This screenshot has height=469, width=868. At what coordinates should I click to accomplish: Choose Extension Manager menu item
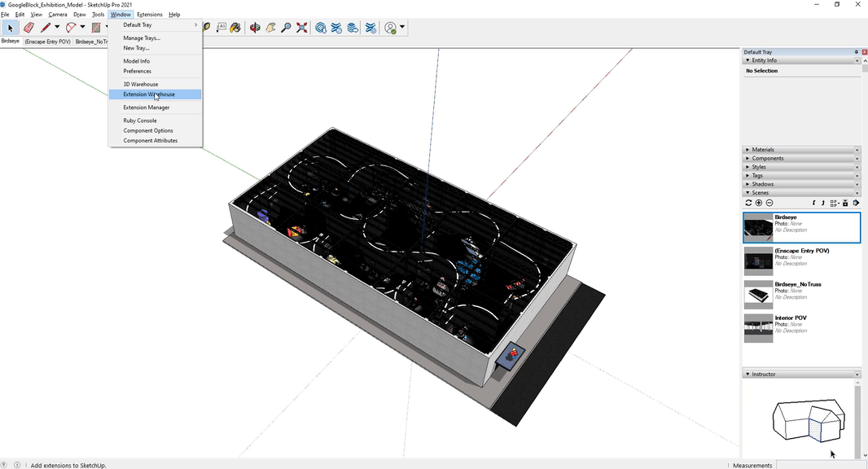tap(155, 107)
